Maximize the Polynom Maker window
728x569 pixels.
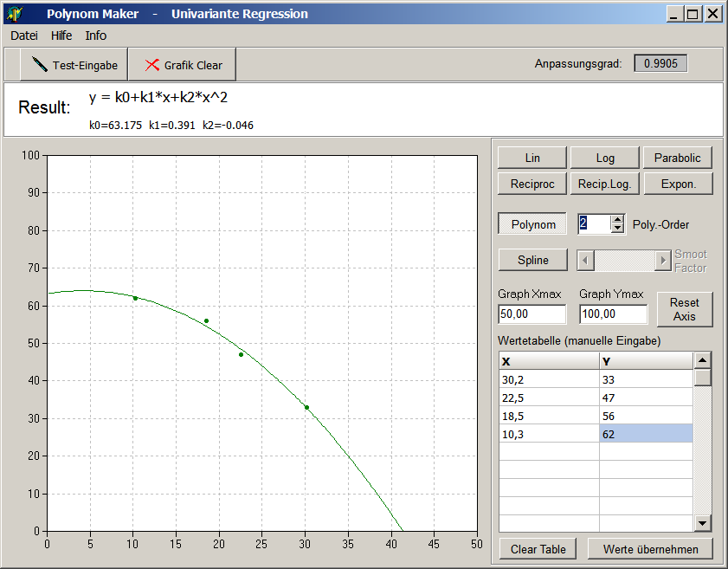[693, 14]
